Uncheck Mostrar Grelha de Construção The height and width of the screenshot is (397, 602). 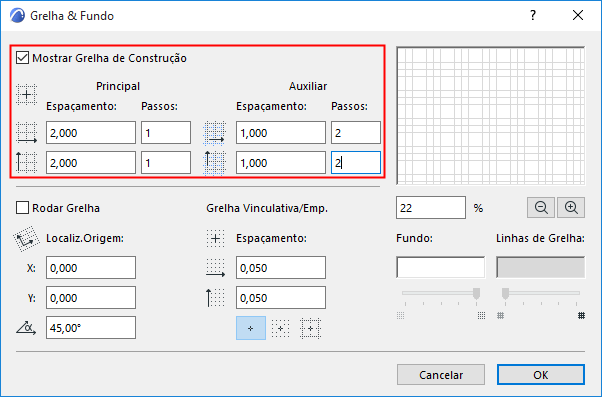click(x=22, y=58)
